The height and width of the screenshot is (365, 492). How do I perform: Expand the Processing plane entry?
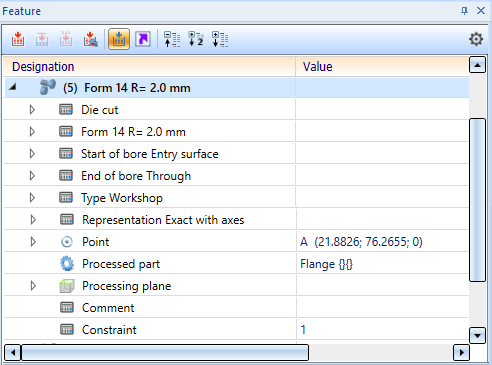(33, 285)
